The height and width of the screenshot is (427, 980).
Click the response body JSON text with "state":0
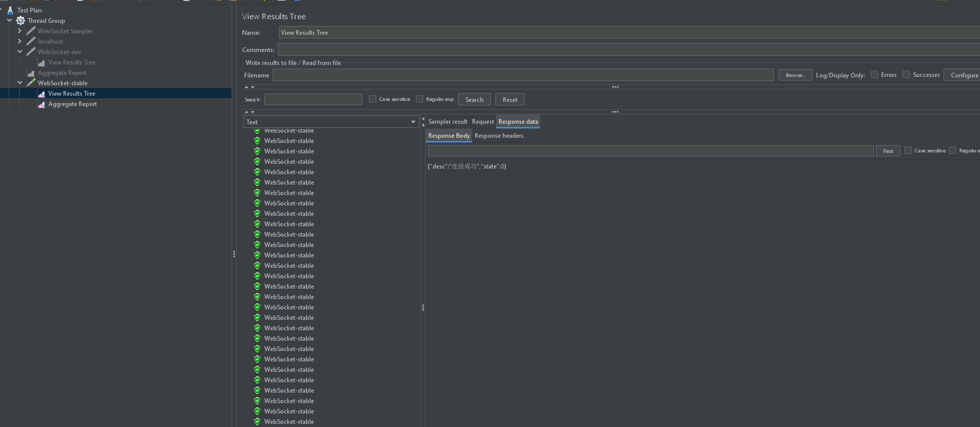pyautogui.click(x=467, y=166)
